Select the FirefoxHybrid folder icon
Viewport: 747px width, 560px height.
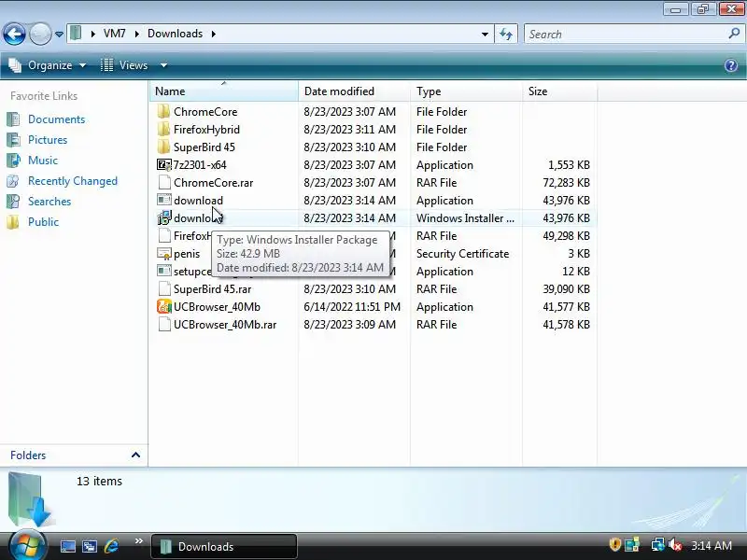(163, 129)
